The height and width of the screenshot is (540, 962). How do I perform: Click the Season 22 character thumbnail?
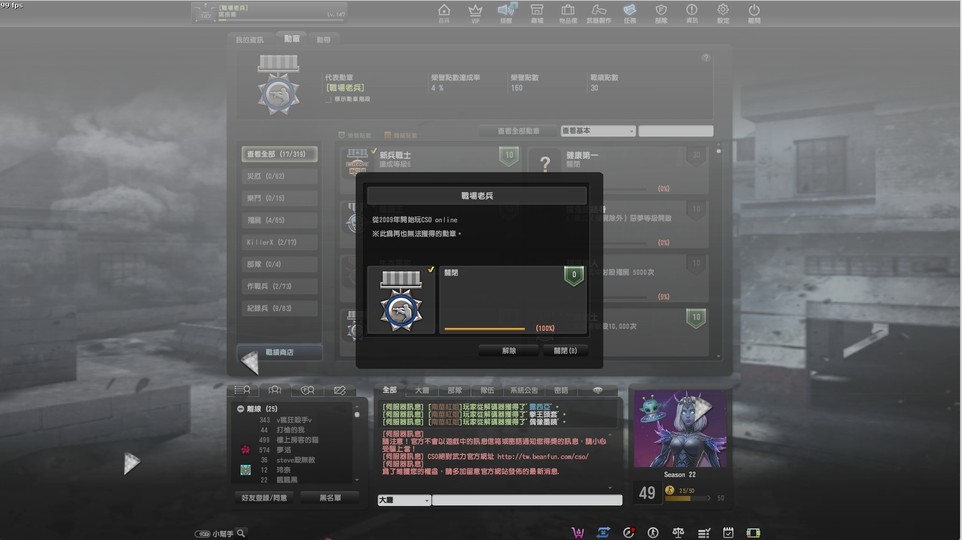tap(680, 429)
